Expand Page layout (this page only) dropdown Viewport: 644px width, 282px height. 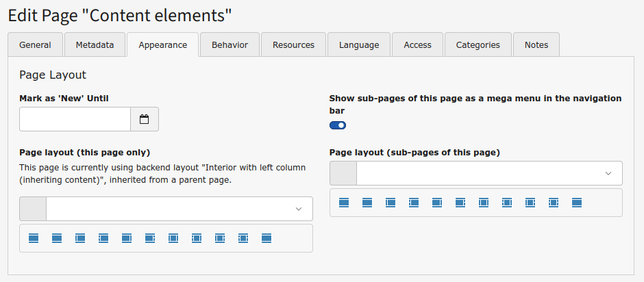point(178,209)
